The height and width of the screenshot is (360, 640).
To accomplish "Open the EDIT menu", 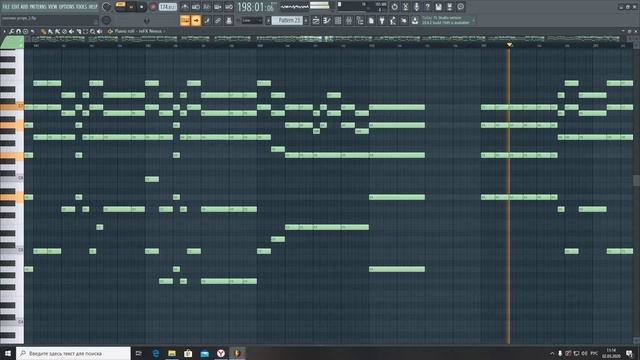I will [x=15, y=7].
